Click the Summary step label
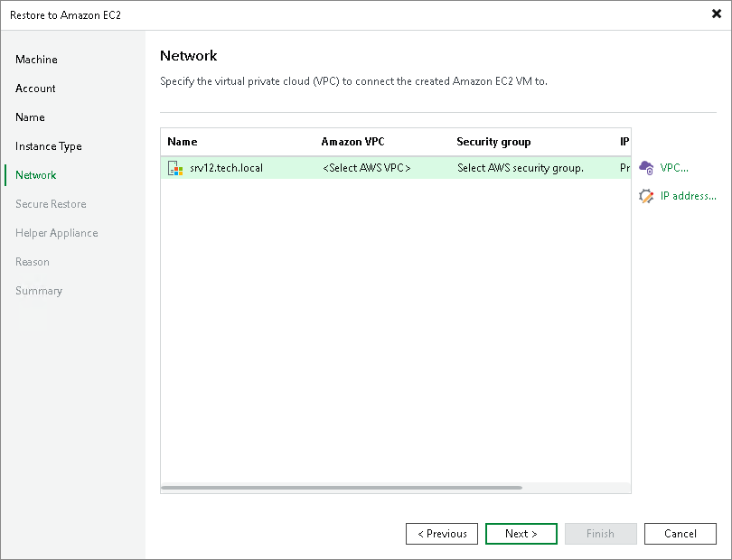The width and height of the screenshot is (732, 560). [39, 291]
